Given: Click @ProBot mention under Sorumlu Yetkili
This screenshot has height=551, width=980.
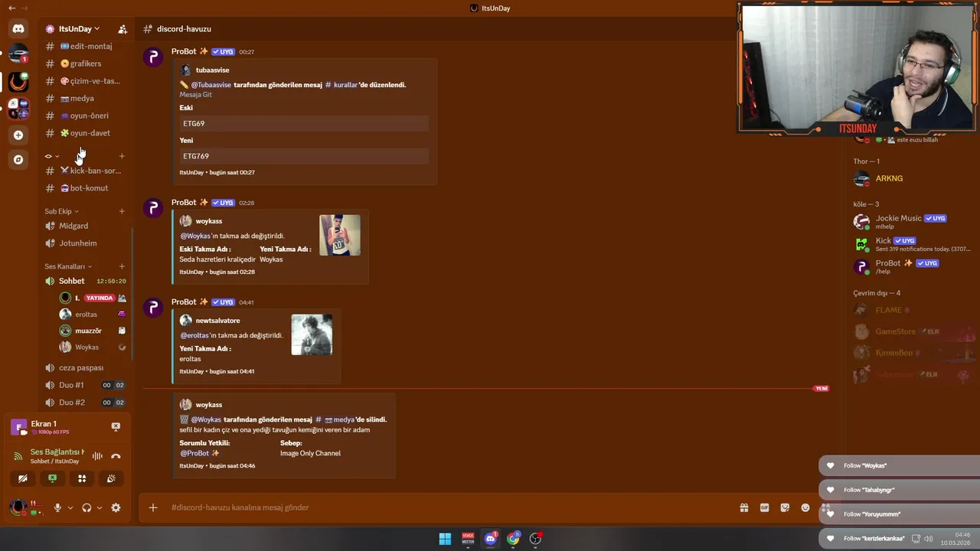Looking at the screenshot, I should point(199,453).
